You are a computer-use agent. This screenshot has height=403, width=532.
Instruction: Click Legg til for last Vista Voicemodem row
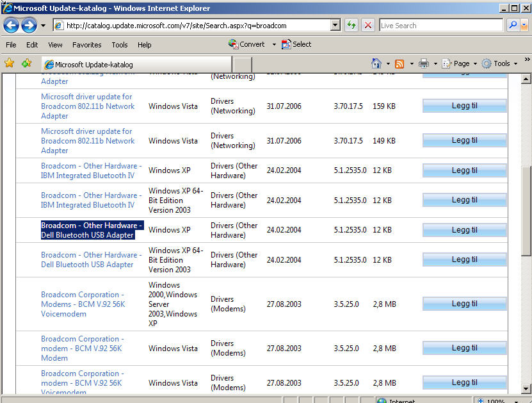coord(465,382)
